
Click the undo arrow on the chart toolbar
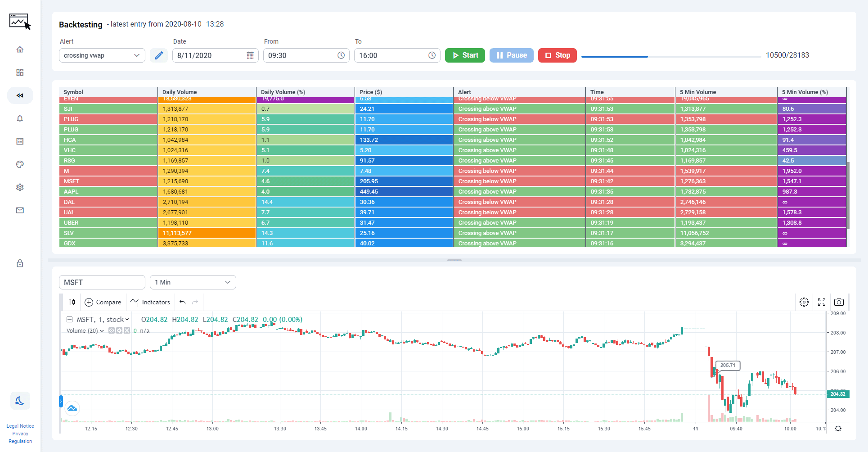click(x=183, y=302)
